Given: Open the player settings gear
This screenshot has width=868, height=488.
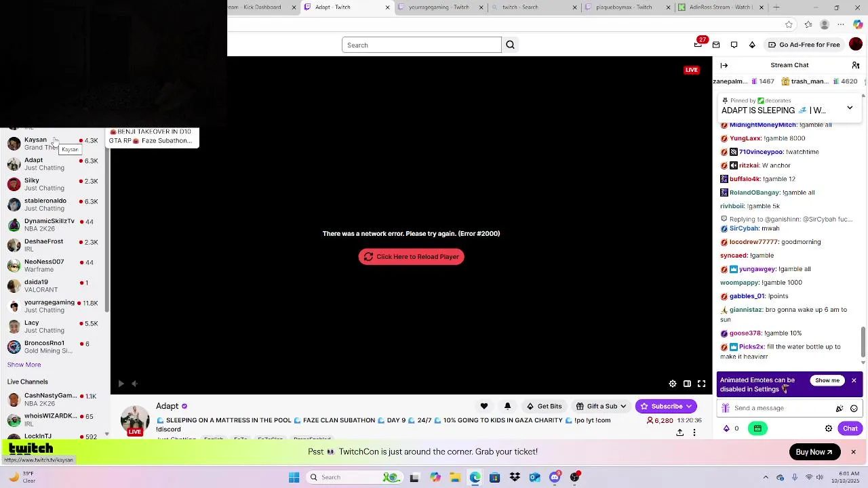Looking at the screenshot, I should pos(673,384).
